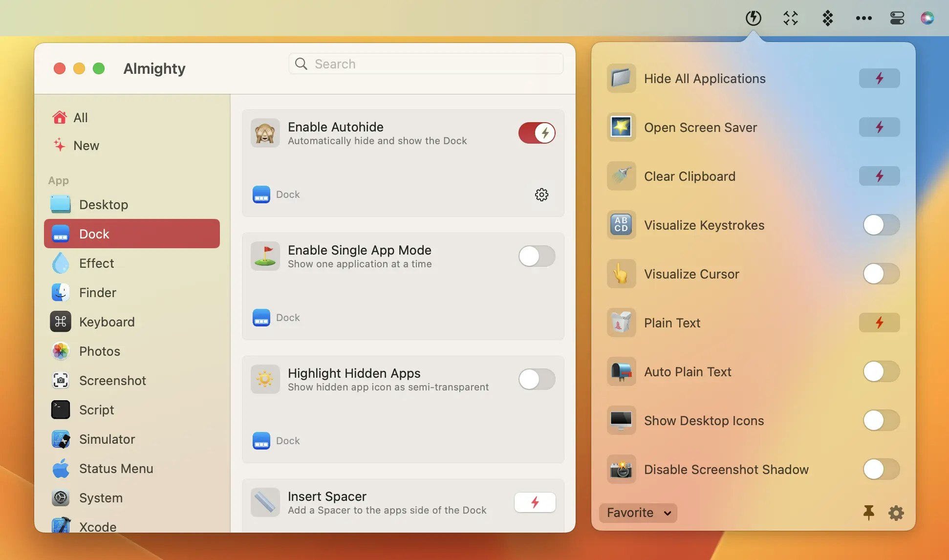Click the Disable Screenshot Shadow camera icon
949x560 pixels.
(x=621, y=469)
